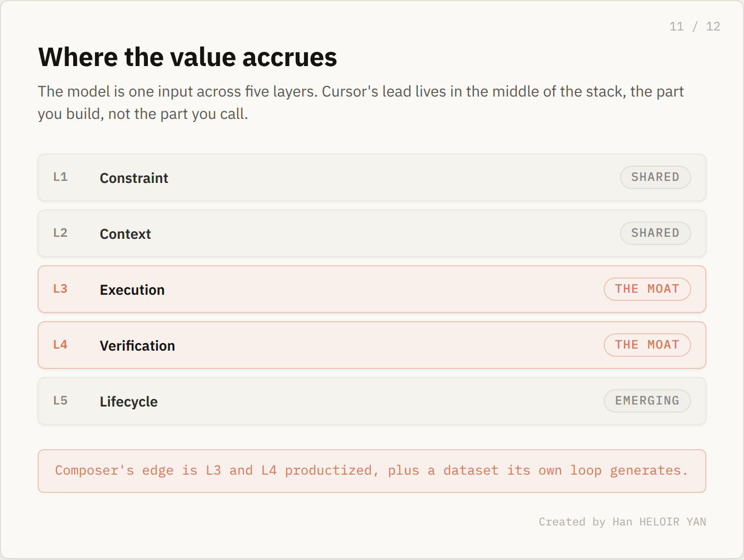Image resolution: width=744 pixels, height=560 pixels.
Task: Click the SHARED badge on the Constraint row
Action: (x=655, y=177)
